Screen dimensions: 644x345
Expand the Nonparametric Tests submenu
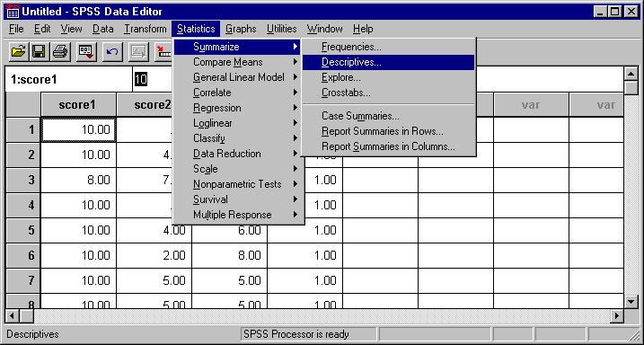tap(237, 184)
